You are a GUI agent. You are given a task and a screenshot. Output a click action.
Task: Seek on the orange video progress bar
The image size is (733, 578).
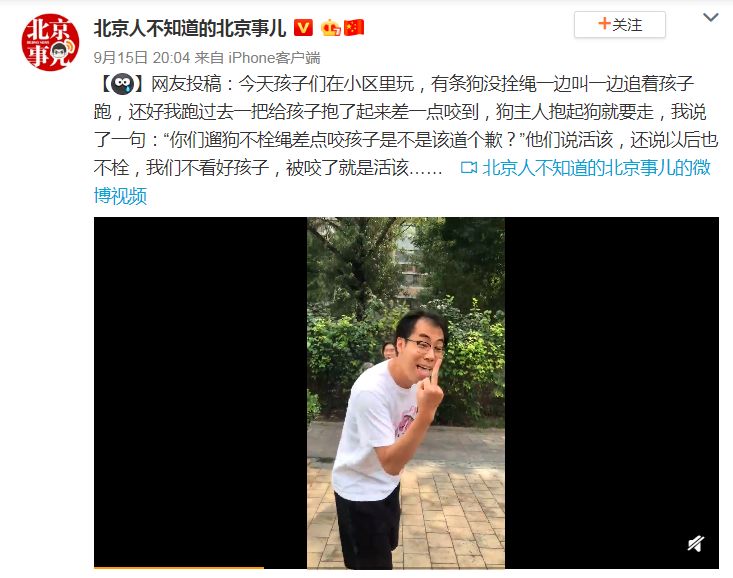[179, 568]
